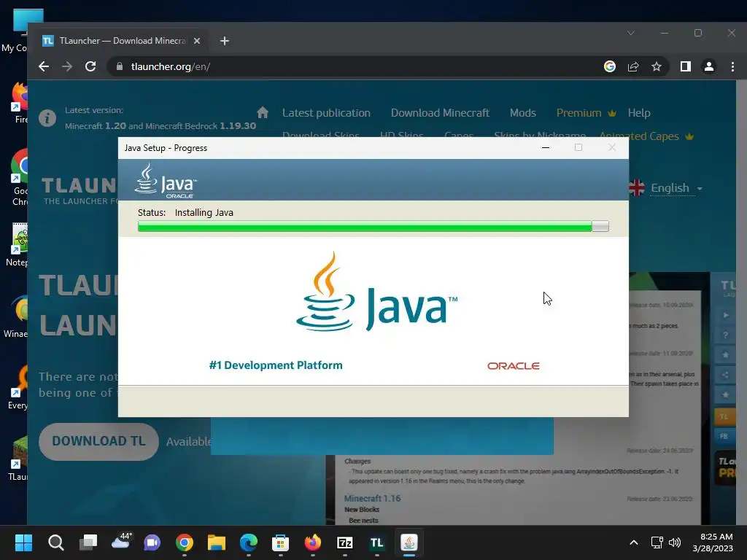Click the home icon on TLauncher site
Screen dimensions: 747x560
(263, 113)
